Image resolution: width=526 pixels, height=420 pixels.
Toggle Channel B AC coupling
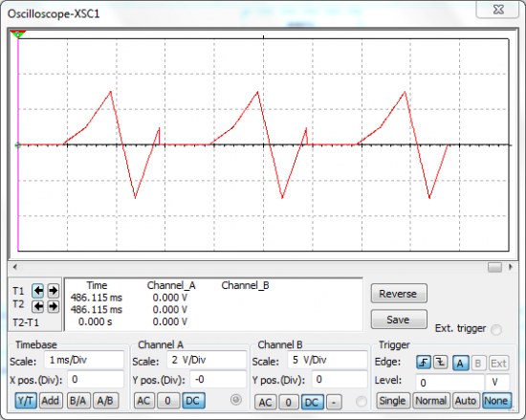(265, 402)
